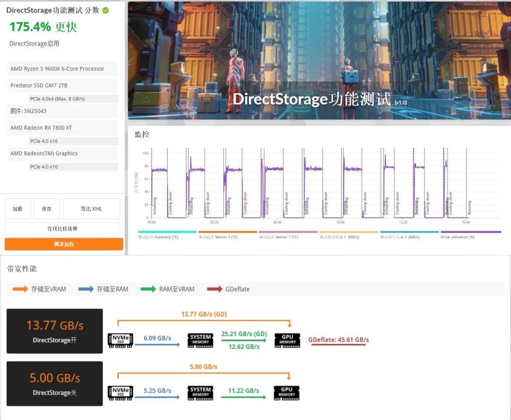This screenshot has width=511, height=420.
Task: Click the 11.22 GB/s RAM-to-VRAM value
Action: point(244,391)
